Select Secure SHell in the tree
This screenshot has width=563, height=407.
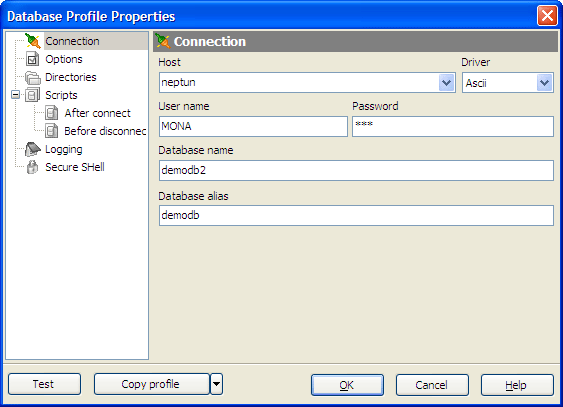[x=75, y=167]
